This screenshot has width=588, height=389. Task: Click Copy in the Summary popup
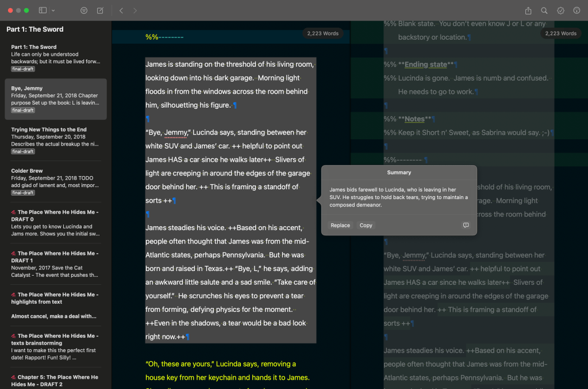pyautogui.click(x=366, y=225)
